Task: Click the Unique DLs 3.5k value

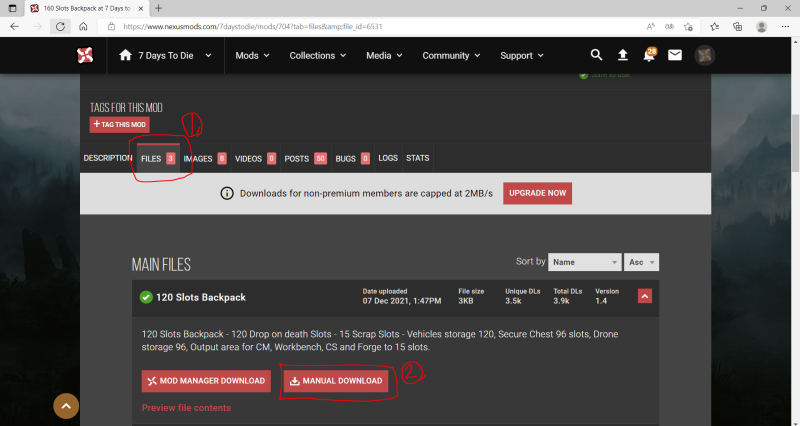Action: click(x=513, y=301)
